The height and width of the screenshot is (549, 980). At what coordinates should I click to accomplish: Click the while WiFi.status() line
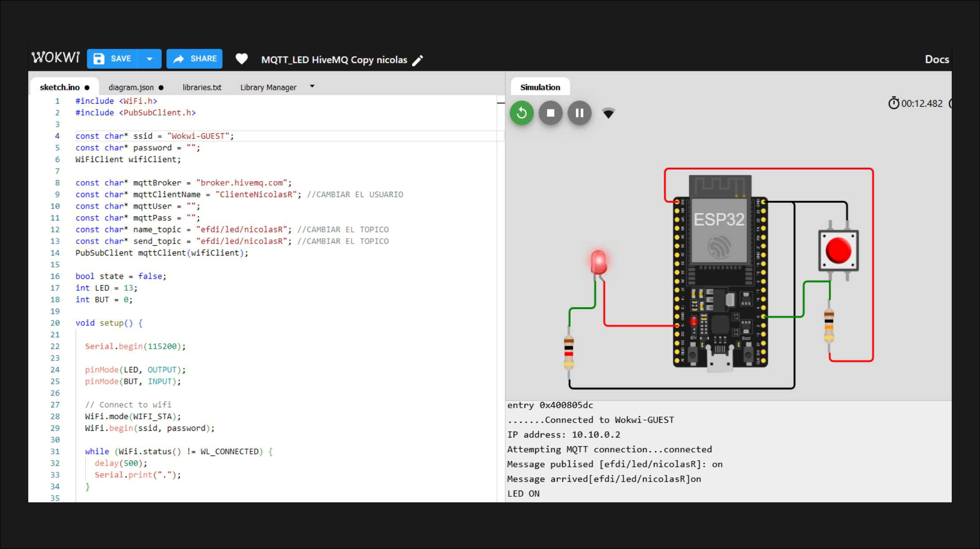(179, 451)
